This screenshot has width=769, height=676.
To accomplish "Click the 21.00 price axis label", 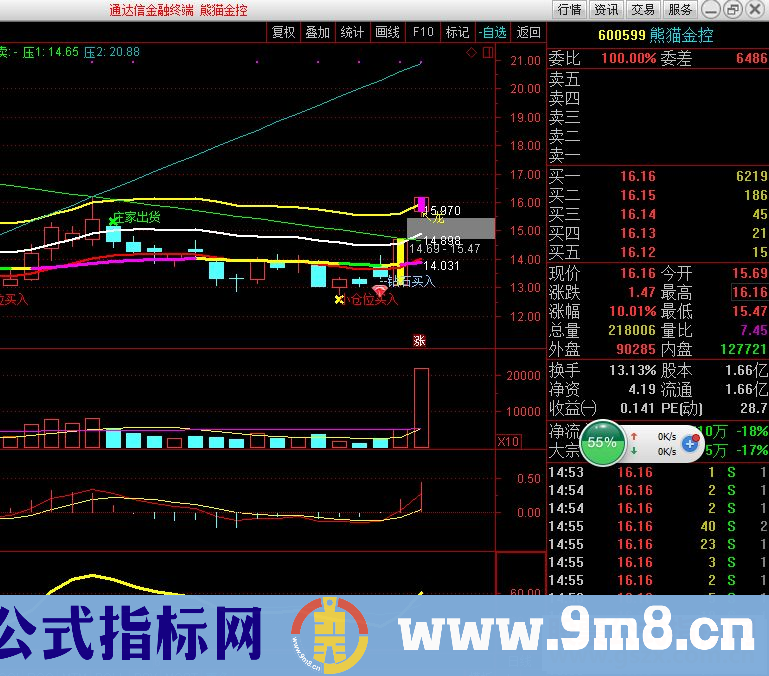I will [x=525, y=61].
